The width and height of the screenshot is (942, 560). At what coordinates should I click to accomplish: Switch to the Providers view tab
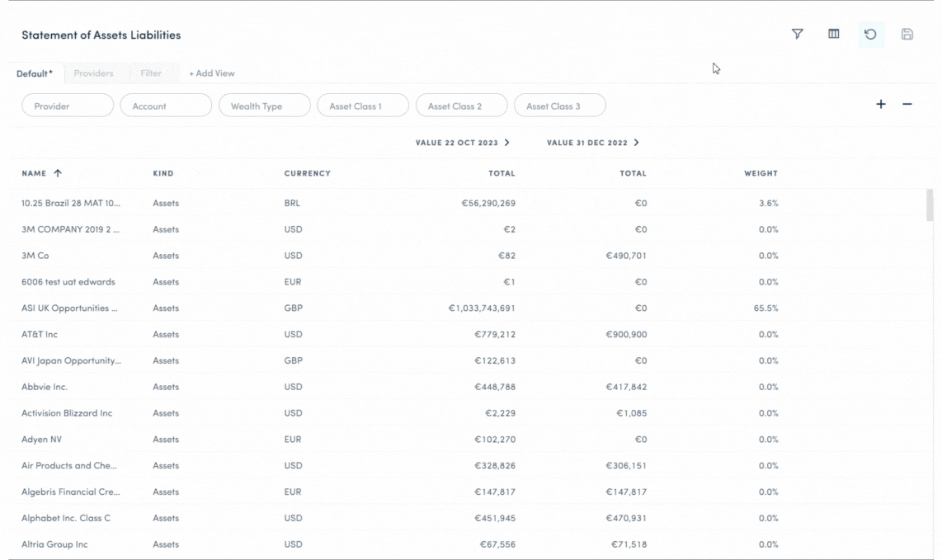click(93, 73)
